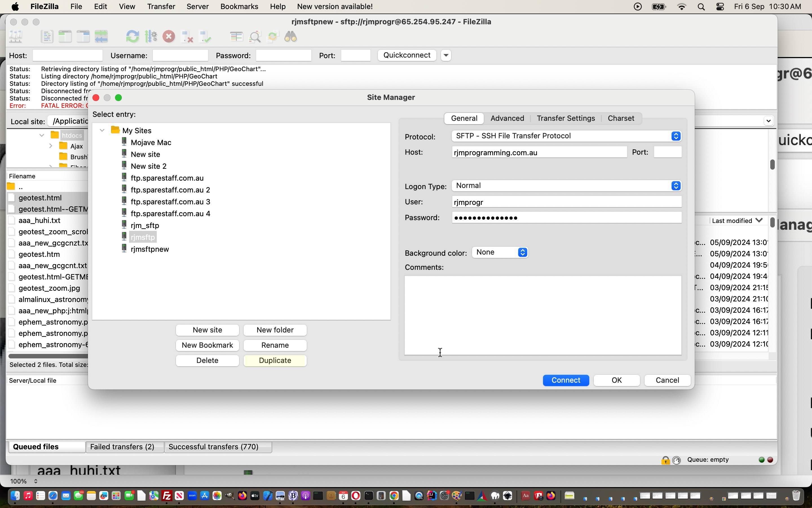812x508 pixels.
Task: Expand the Ajax folder in local tree
Action: tap(50, 146)
